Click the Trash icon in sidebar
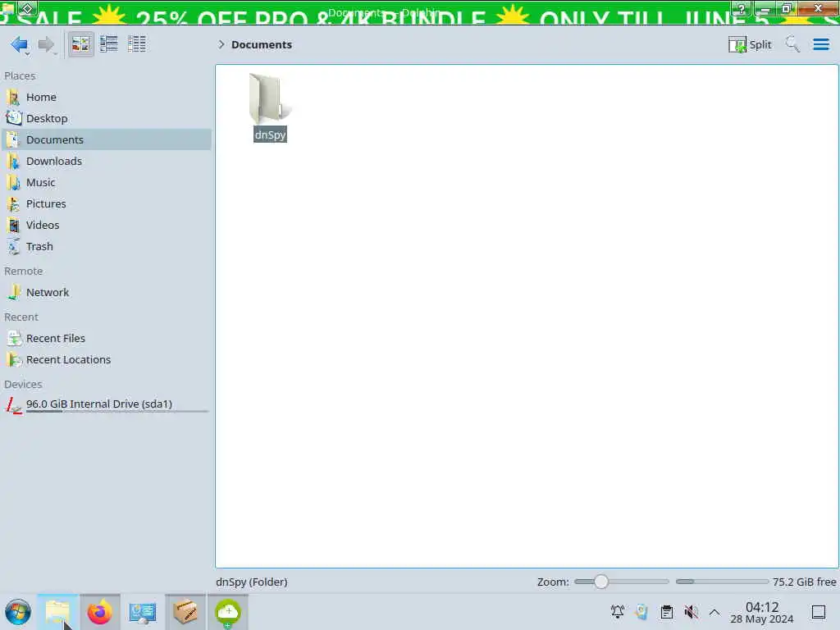The image size is (840, 630). pyautogui.click(x=13, y=247)
